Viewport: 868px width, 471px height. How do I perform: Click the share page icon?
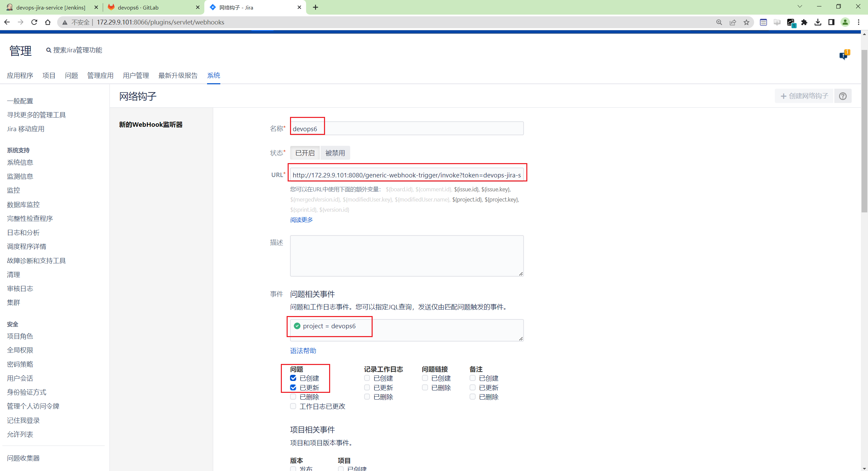733,22
